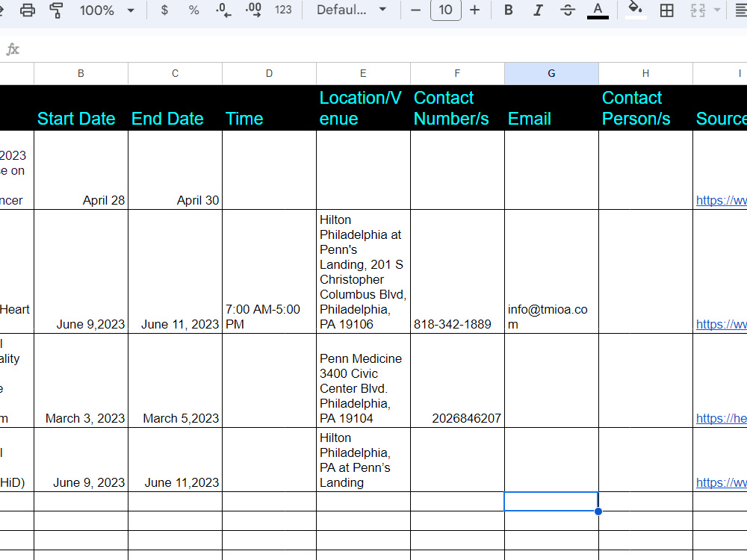
Task: Increase font size plus button
Action: (474, 10)
